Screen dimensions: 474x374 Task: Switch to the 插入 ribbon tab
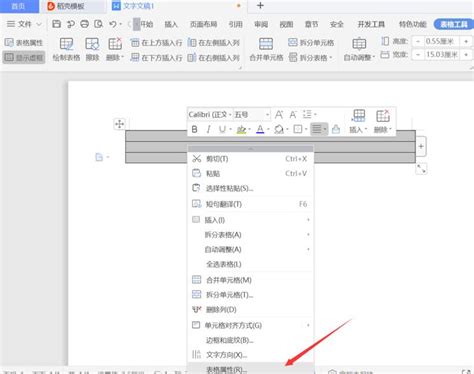pyautogui.click(x=171, y=24)
